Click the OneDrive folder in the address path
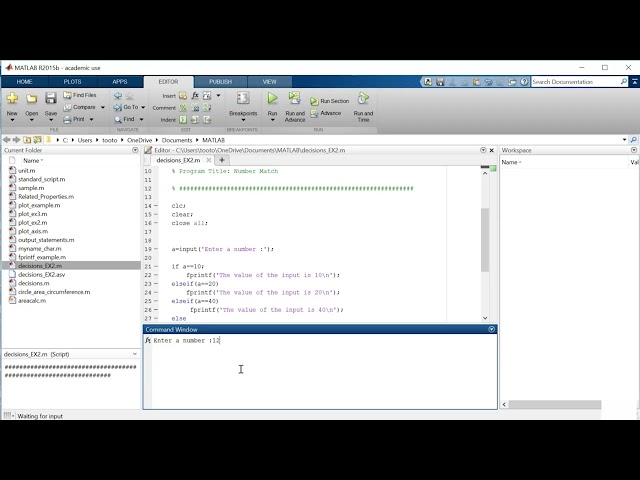The image size is (640, 480). pos(139,140)
